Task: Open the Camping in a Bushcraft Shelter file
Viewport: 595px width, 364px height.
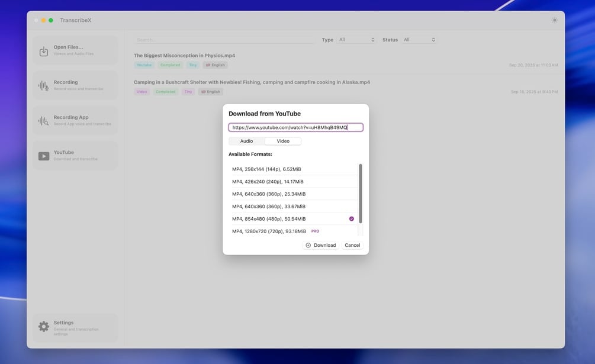Action: coord(252,82)
